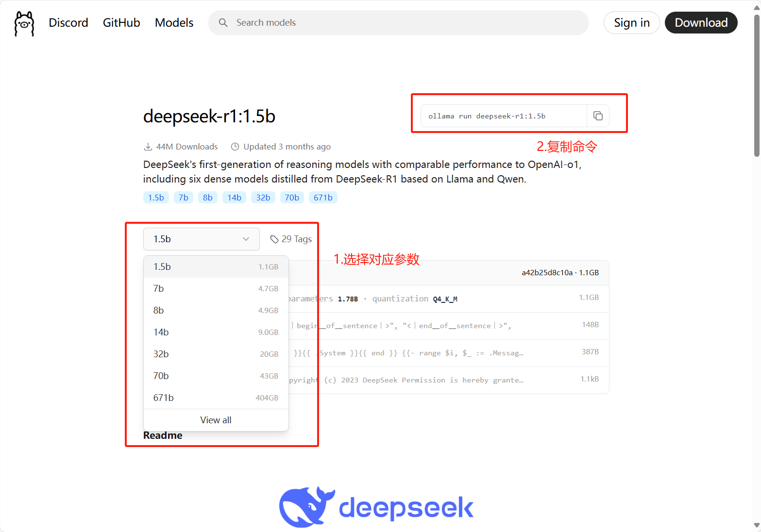Screen dimensions: 761x532
Task: Select the 1.5b blue size tag
Action: coord(156,198)
